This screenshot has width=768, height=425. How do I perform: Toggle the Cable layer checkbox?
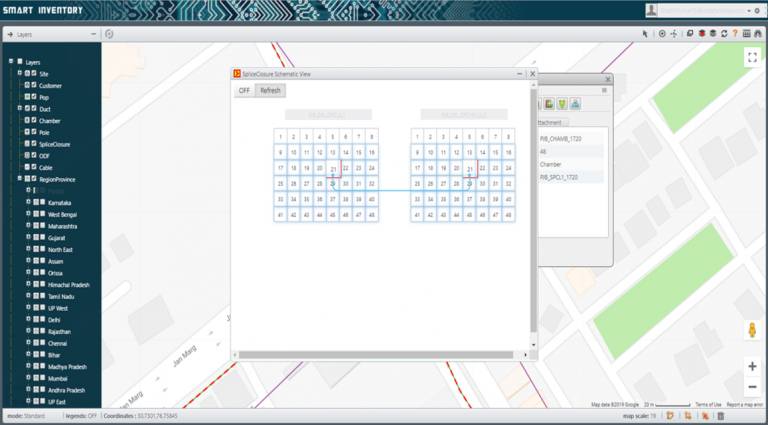click(x=34, y=167)
